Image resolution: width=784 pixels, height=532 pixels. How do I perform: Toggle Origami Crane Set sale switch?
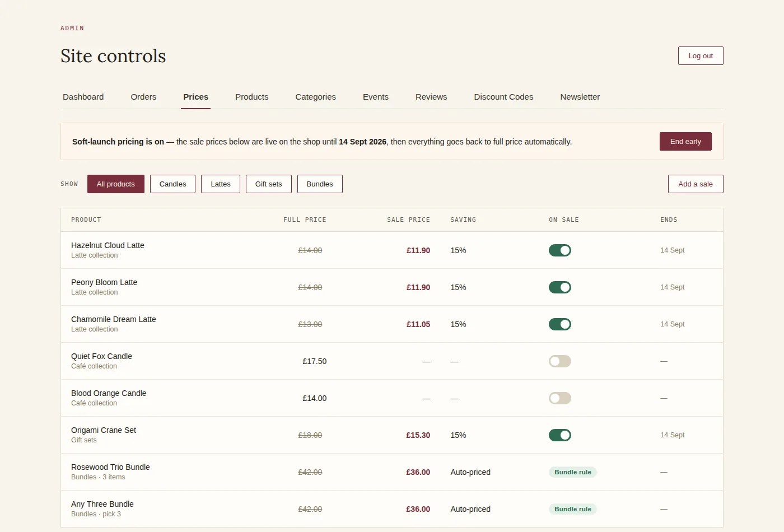coord(559,435)
